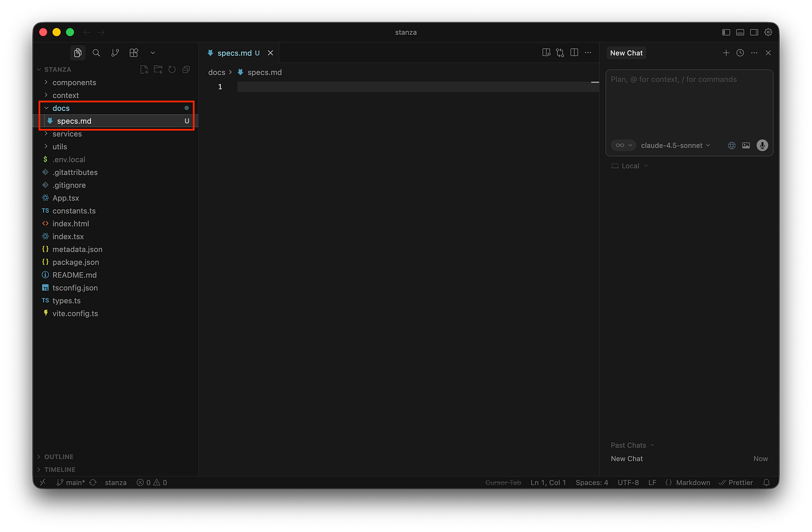Enable web search in the chat input
Image resolution: width=812 pixels, height=532 pixels.
click(731, 145)
